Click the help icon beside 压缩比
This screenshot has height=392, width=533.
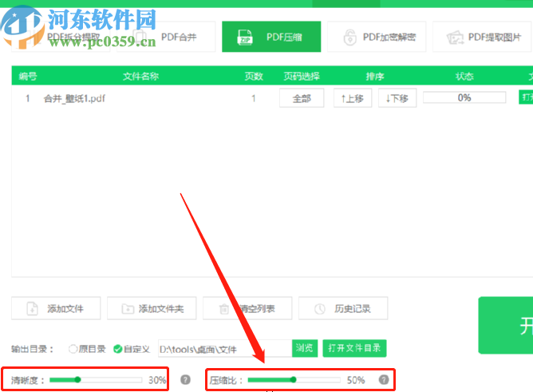click(384, 380)
